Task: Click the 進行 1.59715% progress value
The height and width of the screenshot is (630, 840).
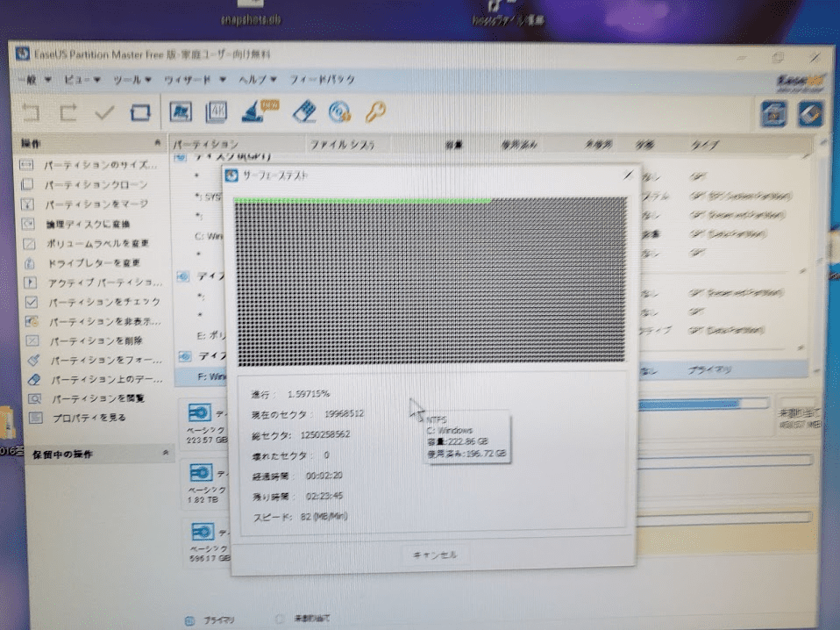Action: 308,394
